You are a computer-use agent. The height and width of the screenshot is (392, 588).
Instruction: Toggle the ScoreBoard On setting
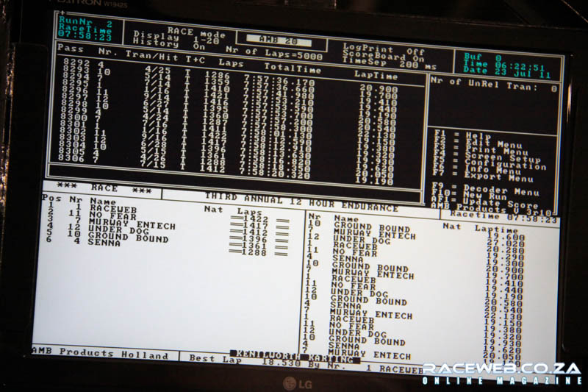(387, 57)
